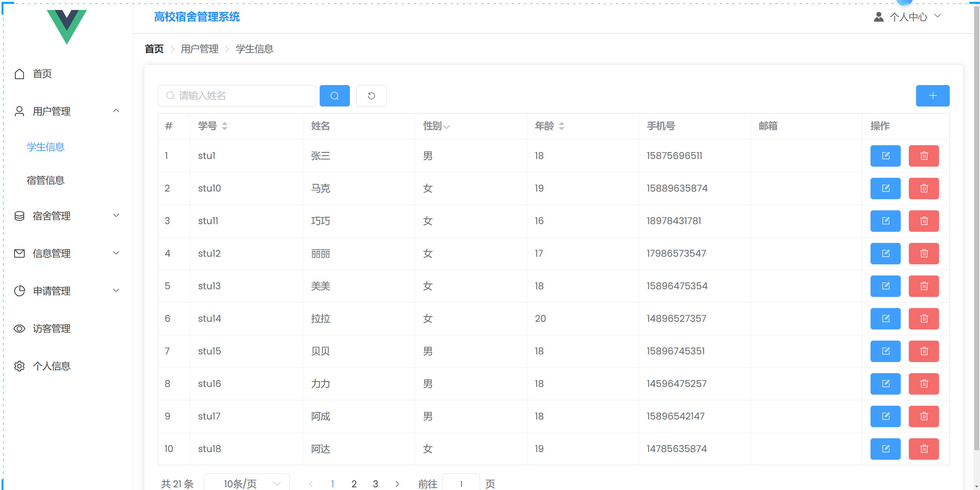Click the 申请管理 pie chart icon
This screenshot has width=980, height=490.
pos(20,291)
